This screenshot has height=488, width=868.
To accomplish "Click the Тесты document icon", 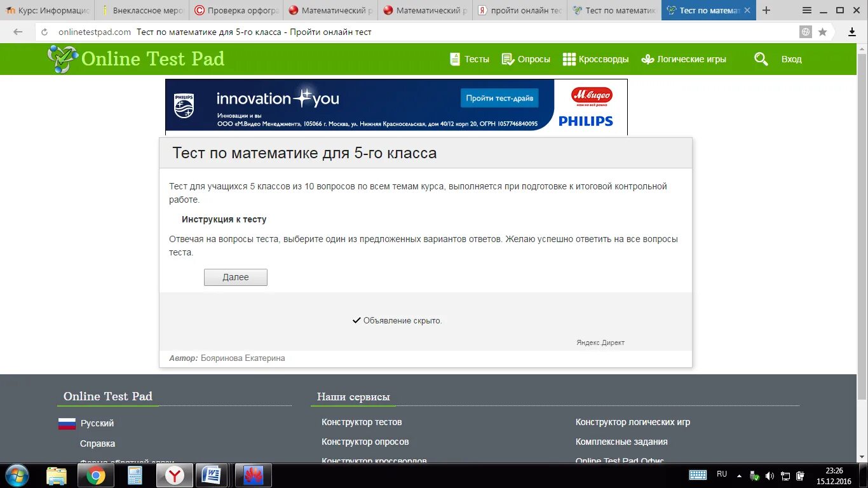I will click(x=455, y=59).
